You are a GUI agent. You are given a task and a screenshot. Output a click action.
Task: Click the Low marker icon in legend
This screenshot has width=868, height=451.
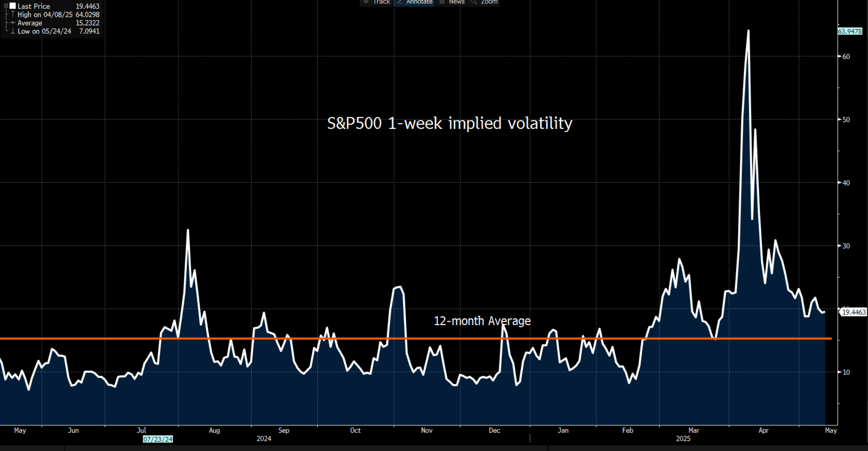click(13, 31)
